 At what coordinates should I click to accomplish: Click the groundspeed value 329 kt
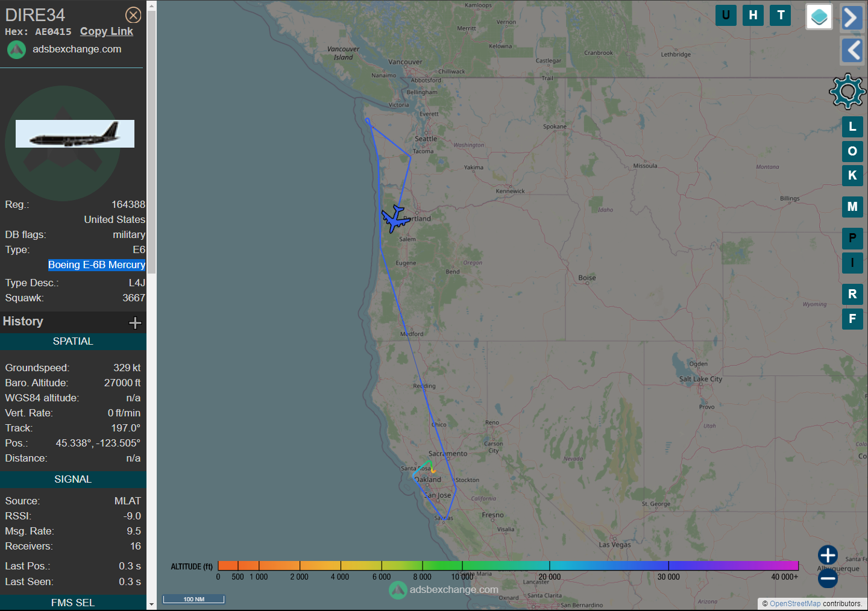127,368
